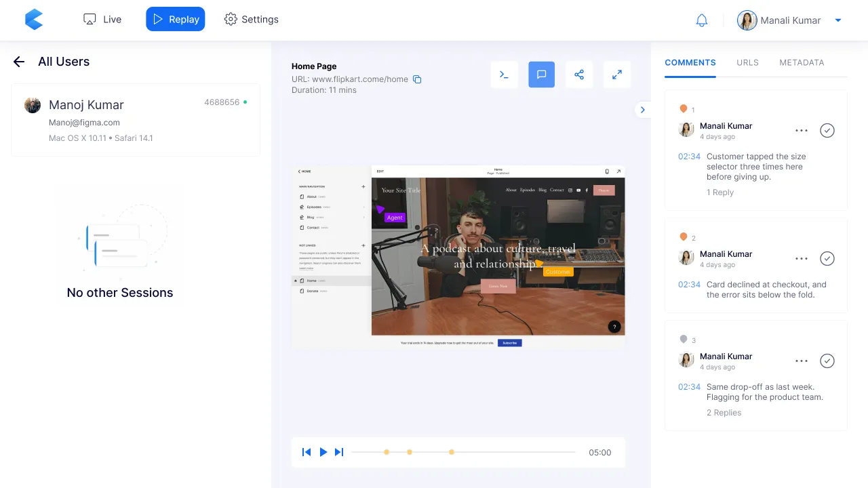Screen dimensions: 868x488
Task: Mark comment 2 as resolved
Action: click(x=827, y=259)
